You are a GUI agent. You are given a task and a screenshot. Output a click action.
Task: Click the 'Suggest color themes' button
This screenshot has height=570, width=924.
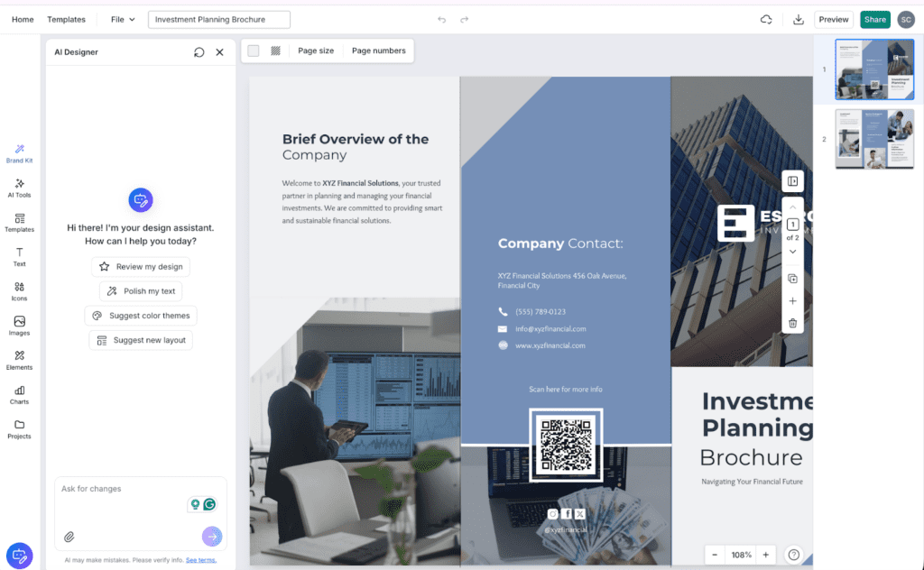coord(141,316)
